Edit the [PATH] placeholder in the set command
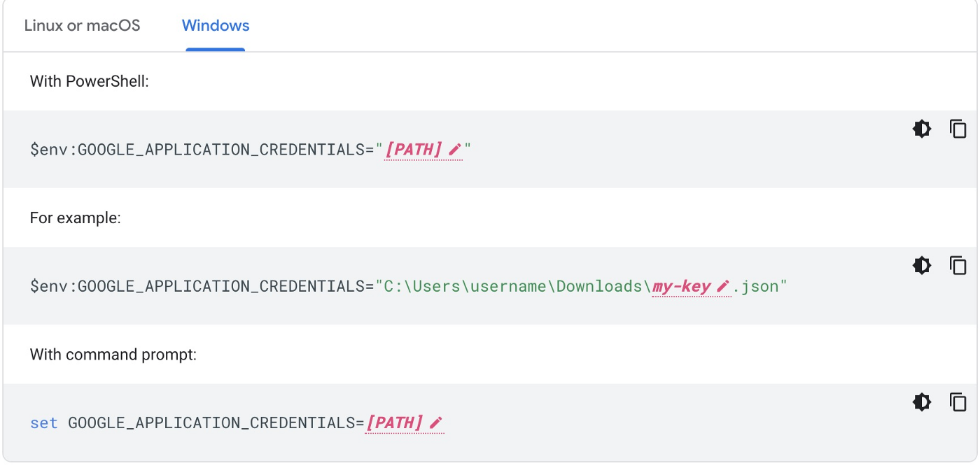 [x=395, y=423]
